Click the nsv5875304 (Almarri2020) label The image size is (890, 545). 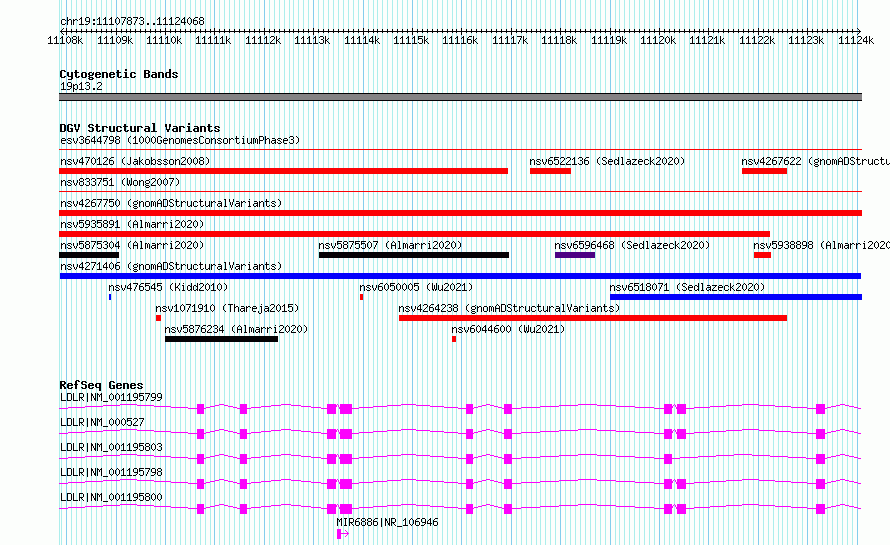(132, 245)
